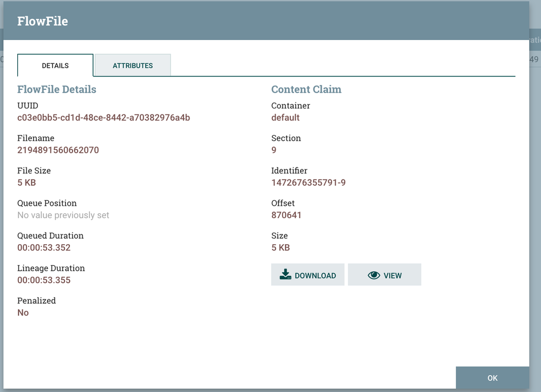541x392 pixels.
Task: Click the Queued Duration label
Action: pyautogui.click(x=50, y=236)
